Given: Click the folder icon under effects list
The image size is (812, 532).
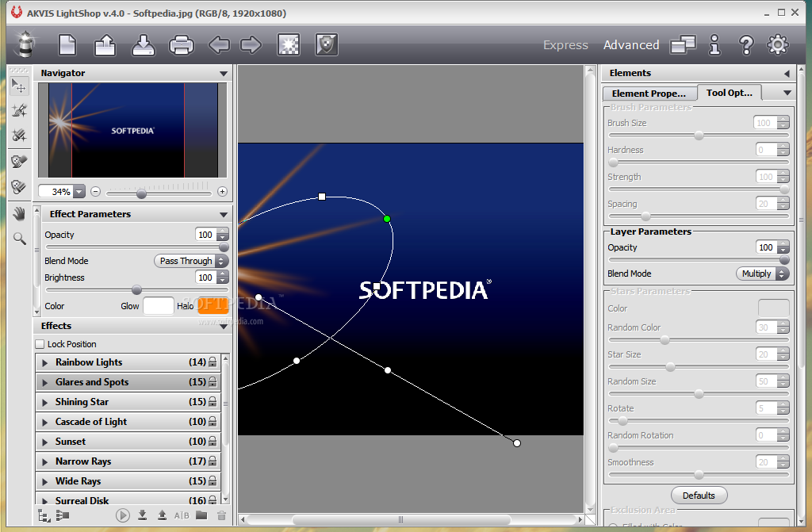Looking at the screenshot, I should click(x=201, y=515).
